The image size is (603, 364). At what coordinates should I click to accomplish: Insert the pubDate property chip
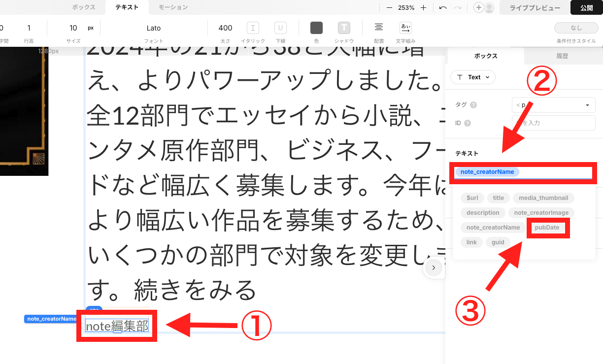(x=548, y=227)
